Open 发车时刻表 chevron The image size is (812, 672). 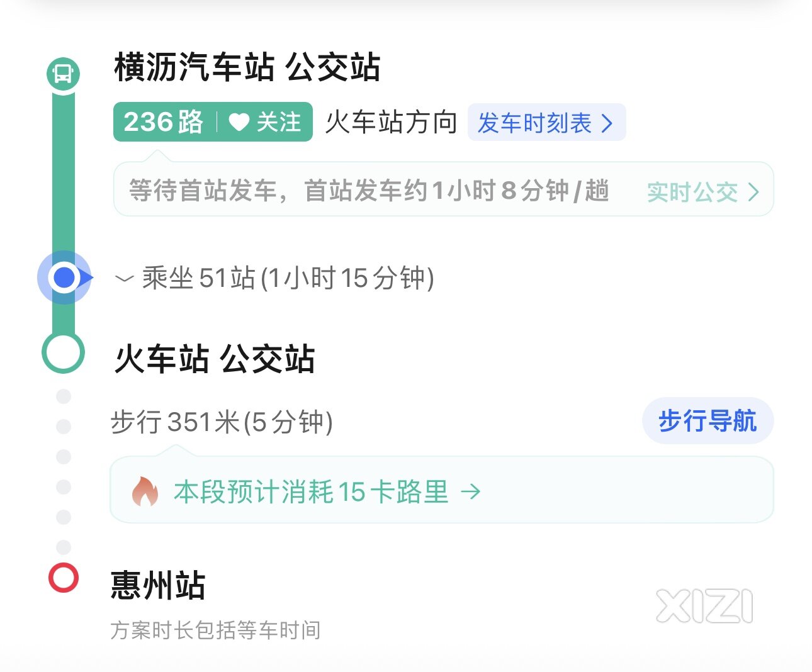[x=607, y=123]
